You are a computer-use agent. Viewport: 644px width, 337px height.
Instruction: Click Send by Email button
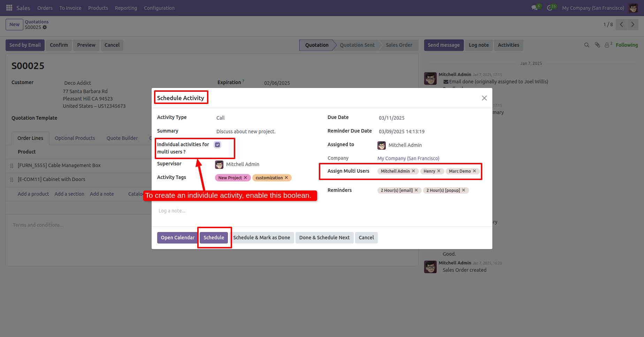pos(25,45)
